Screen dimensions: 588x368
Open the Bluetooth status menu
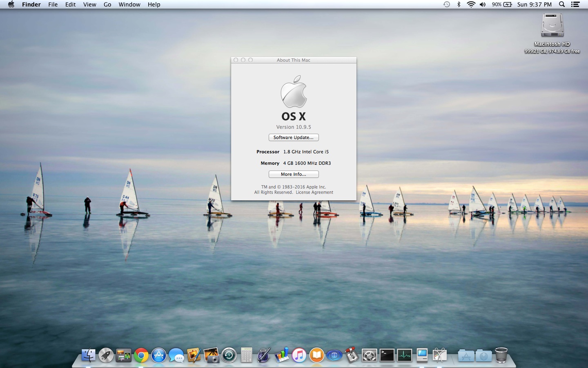point(459,4)
